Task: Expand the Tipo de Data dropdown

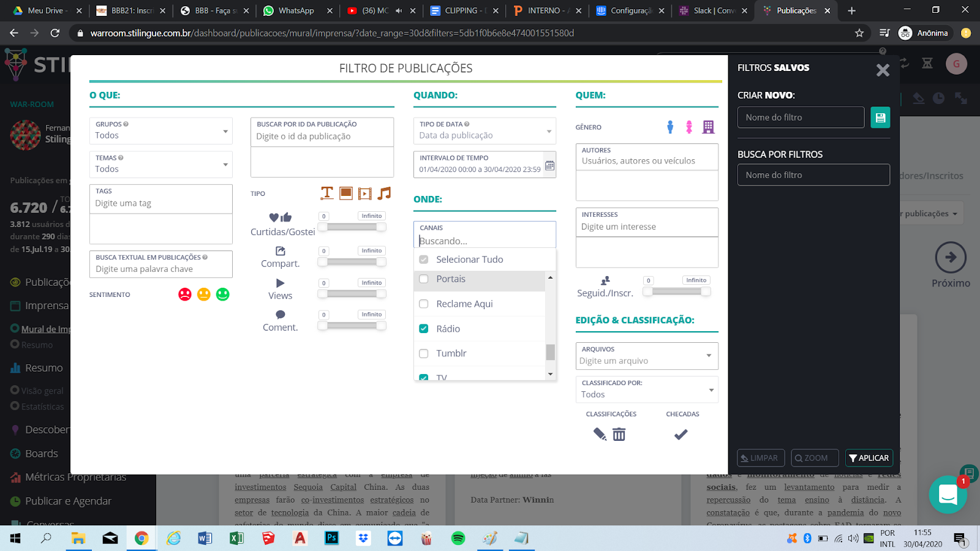Action: pos(484,131)
